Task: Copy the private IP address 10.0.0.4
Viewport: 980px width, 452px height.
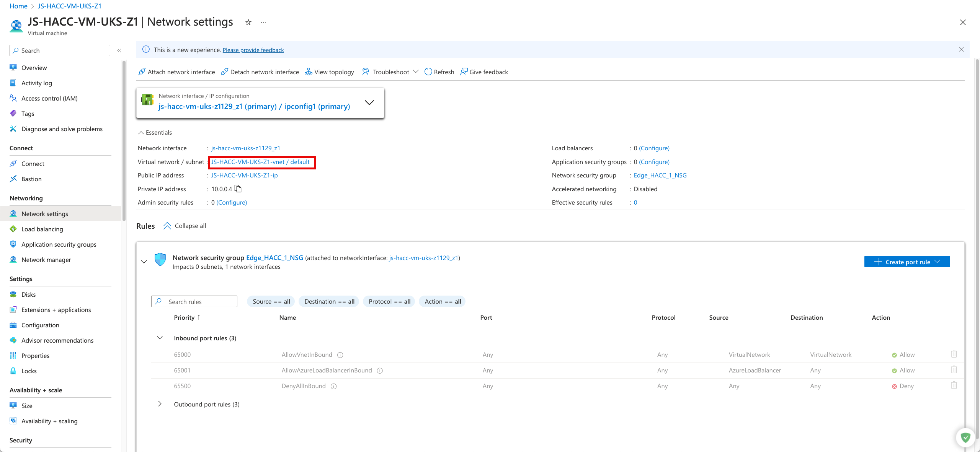Action: click(x=238, y=189)
